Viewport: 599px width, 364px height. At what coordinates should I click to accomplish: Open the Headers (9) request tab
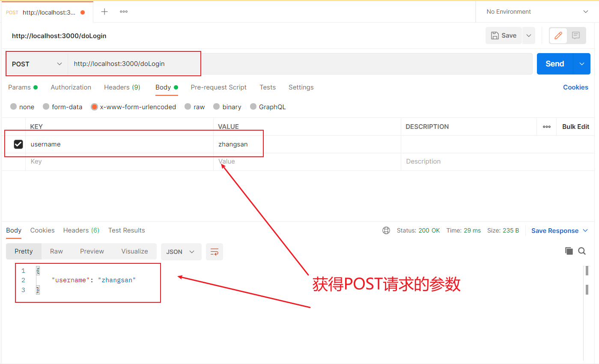click(x=122, y=87)
